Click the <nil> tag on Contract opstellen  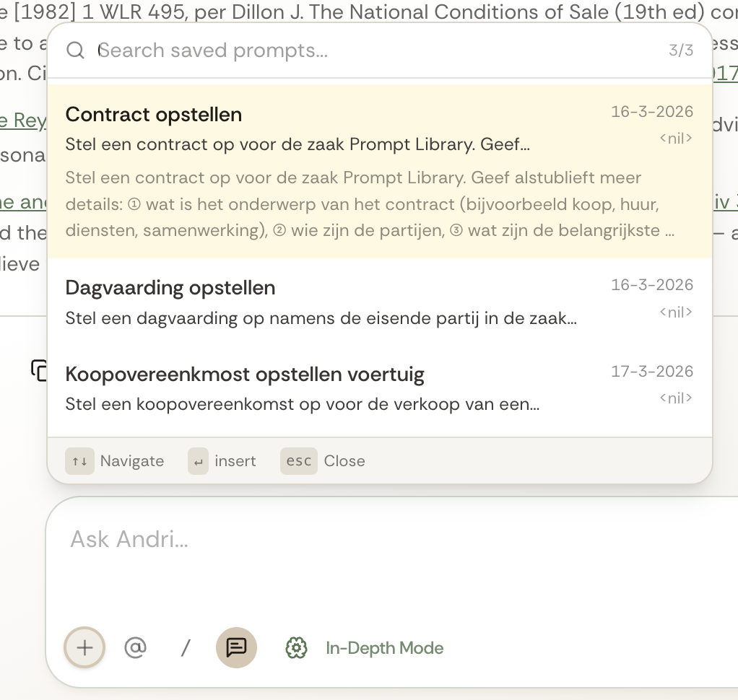pos(675,139)
